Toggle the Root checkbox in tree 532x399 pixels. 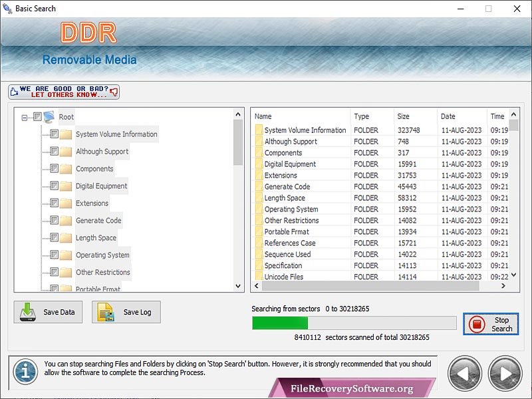37,117
